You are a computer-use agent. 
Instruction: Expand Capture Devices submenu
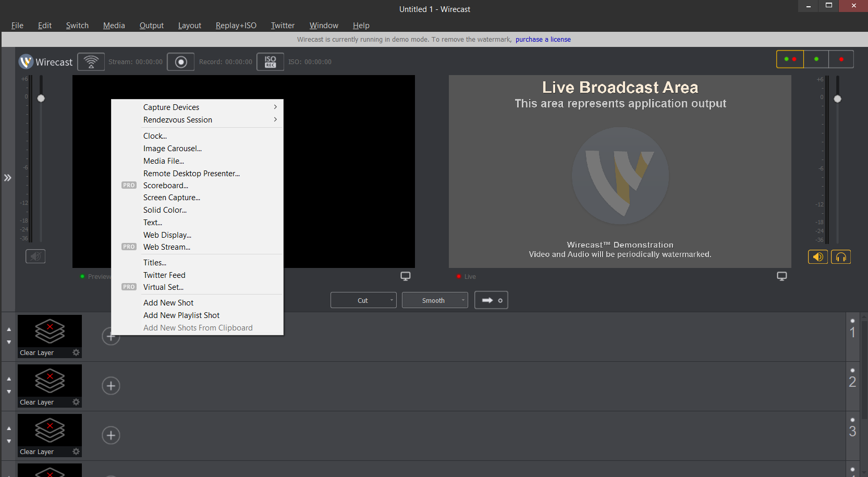198,107
